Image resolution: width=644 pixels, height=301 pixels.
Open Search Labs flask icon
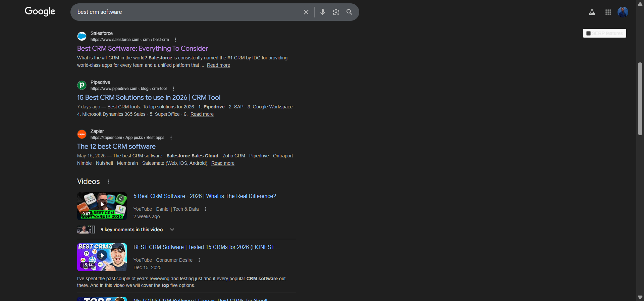pyautogui.click(x=592, y=12)
